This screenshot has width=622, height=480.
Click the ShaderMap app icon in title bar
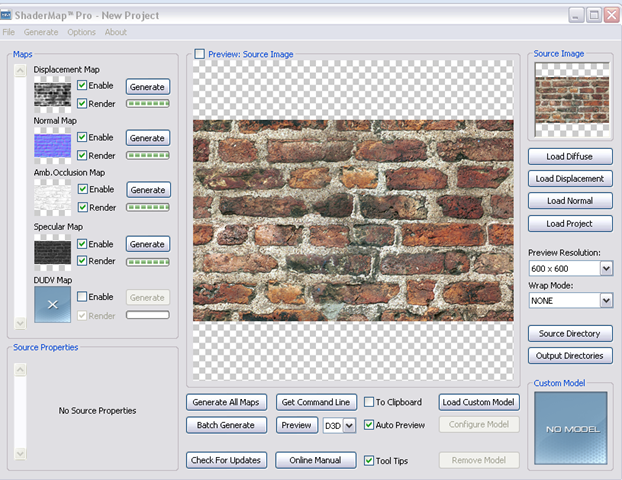click(9, 15)
